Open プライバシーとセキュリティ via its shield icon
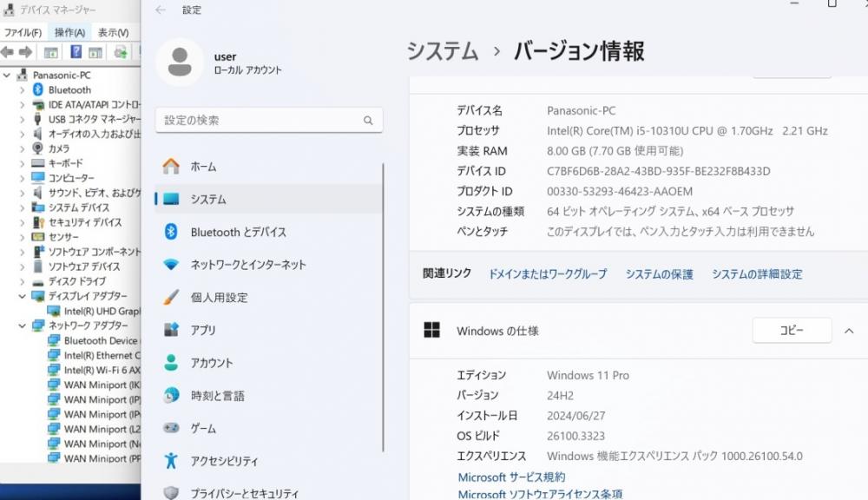Screen dimensions: 868x500 click(171, 492)
